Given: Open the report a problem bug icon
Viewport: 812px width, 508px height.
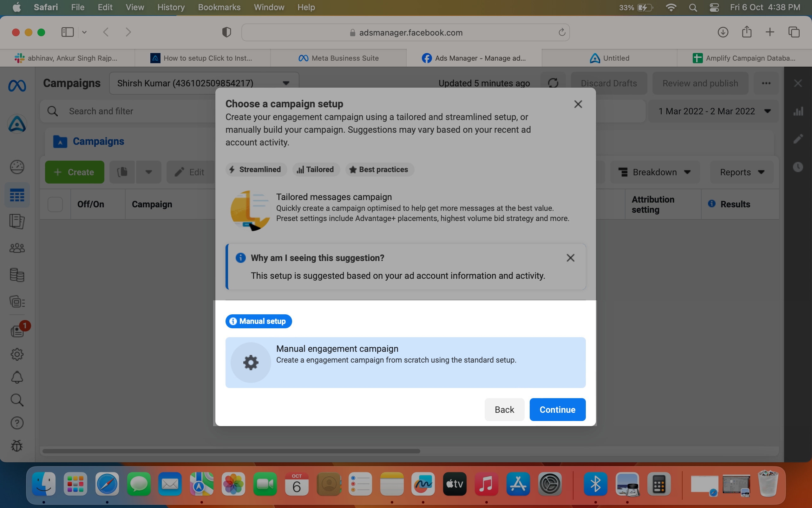Looking at the screenshot, I should tap(17, 446).
